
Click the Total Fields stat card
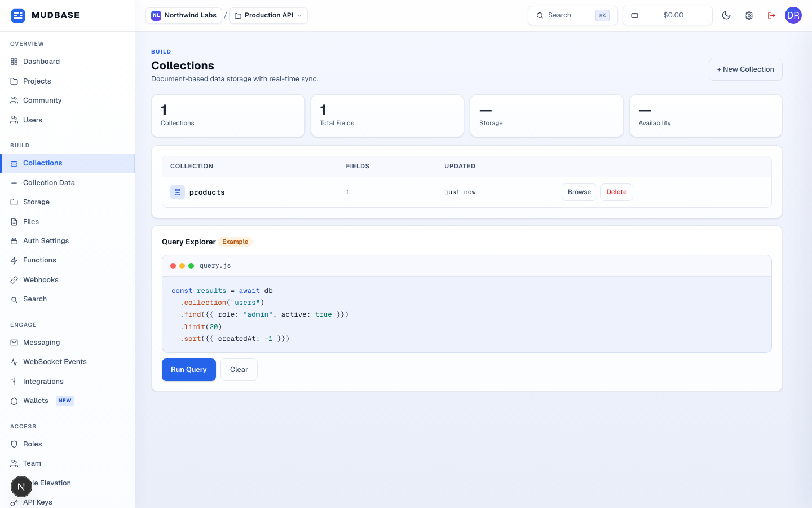pyautogui.click(x=387, y=116)
